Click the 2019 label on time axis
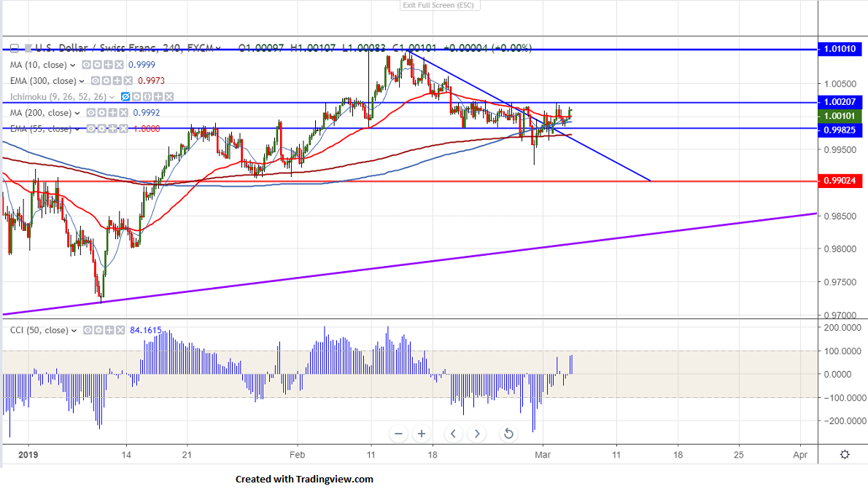The height and width of the screenshot is (489, 868). click(28, 455)
